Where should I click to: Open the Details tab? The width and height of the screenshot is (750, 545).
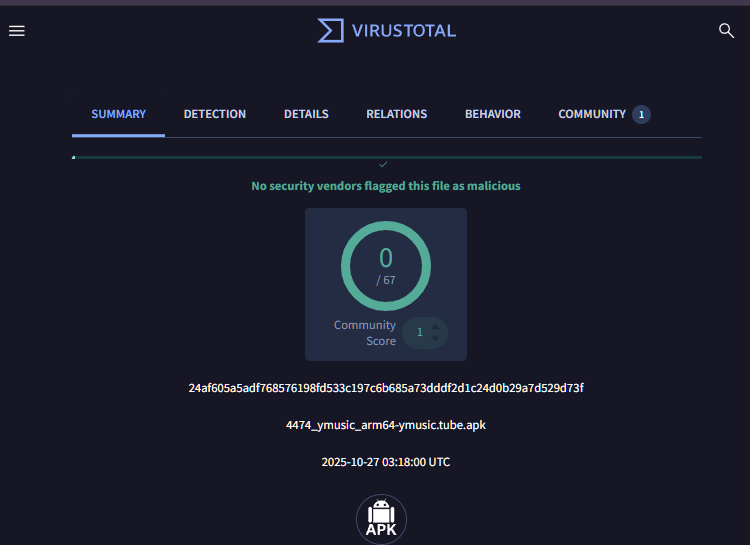point(306,114)
